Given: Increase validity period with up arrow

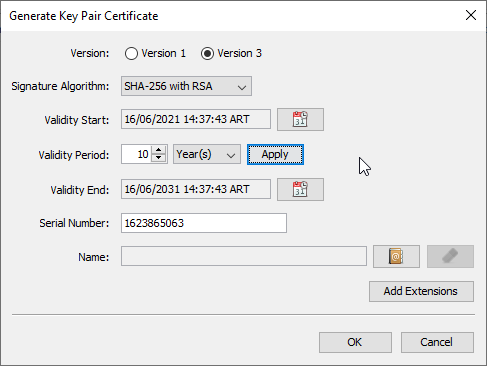Looking at the screenshot, I should [x=159, y=150].
